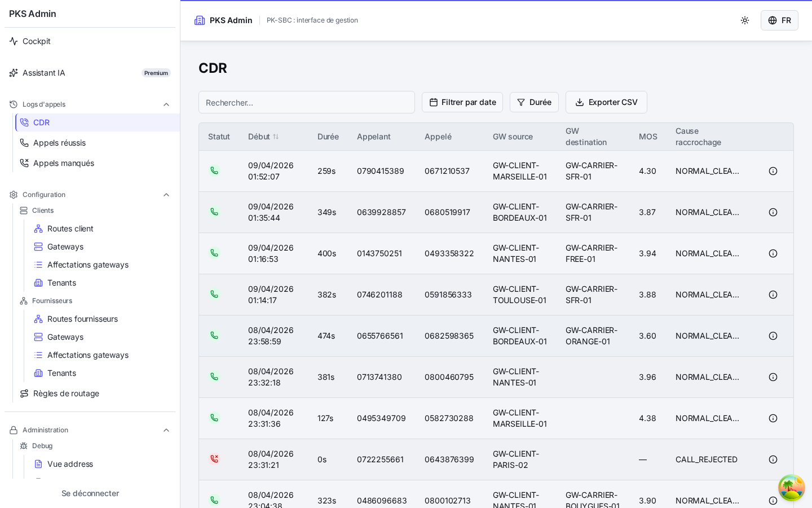Click GW-CLIENT-PARIS-02 source cell
Screen dimensions: 812x508
click(x=516, y=459)
